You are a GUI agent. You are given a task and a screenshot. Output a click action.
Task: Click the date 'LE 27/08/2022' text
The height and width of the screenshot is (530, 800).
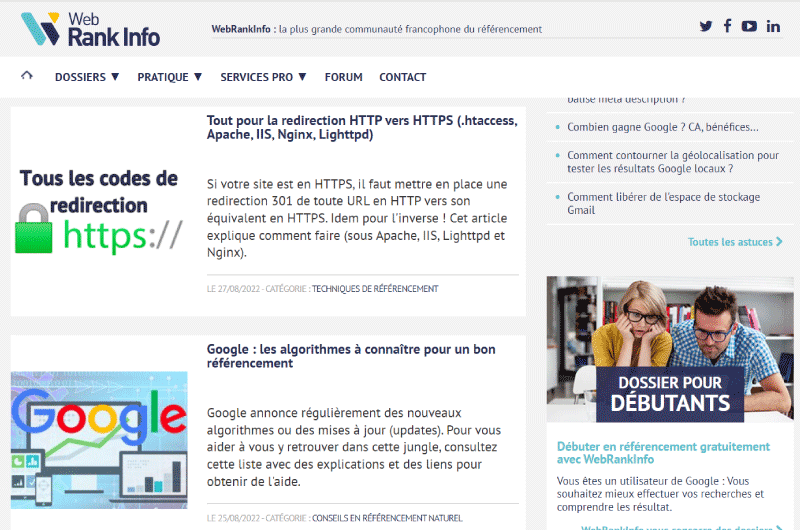233,289
